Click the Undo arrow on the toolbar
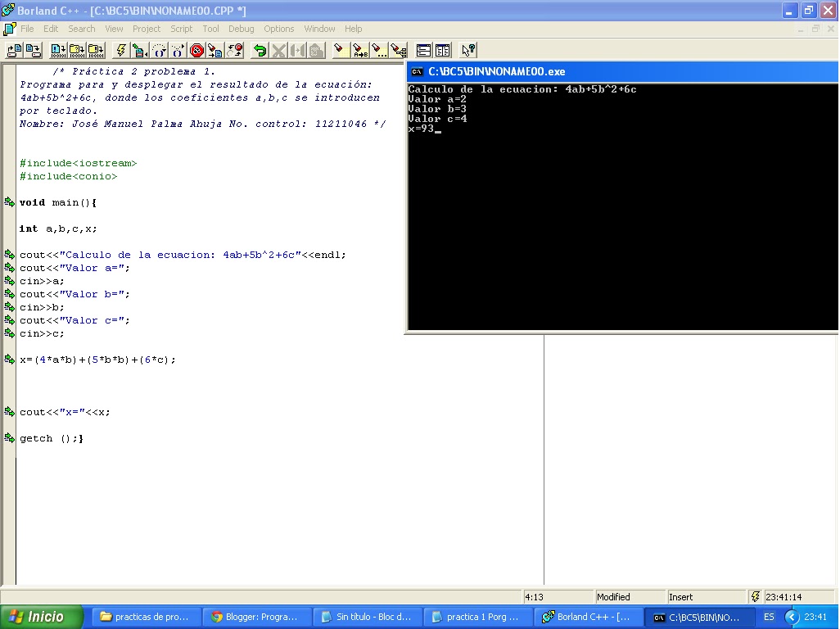Image resolution: width=840 pixels, height=629 pixels. pyautogui.click(x=260, y=49)
